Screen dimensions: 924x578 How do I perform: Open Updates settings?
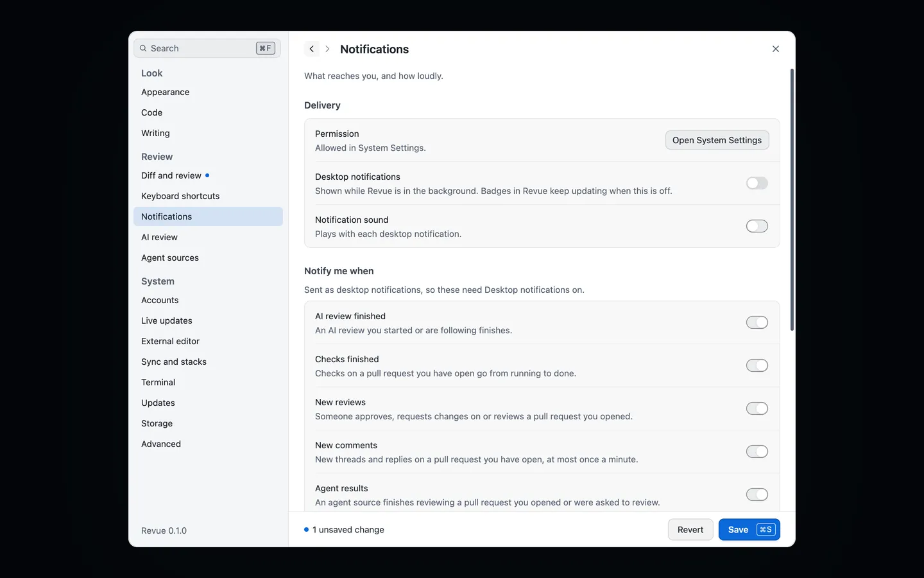coord(208,403)
